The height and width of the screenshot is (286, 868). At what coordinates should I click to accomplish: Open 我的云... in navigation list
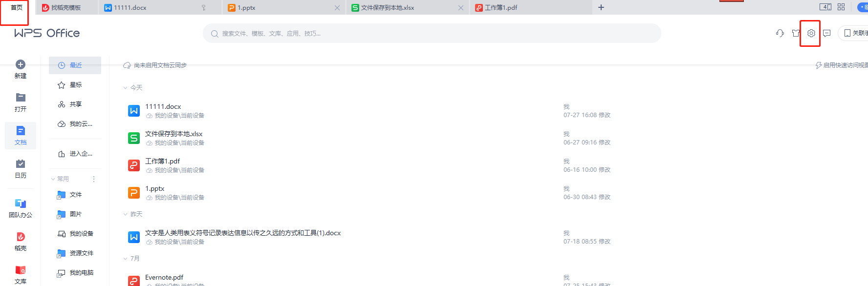point(75,124)
